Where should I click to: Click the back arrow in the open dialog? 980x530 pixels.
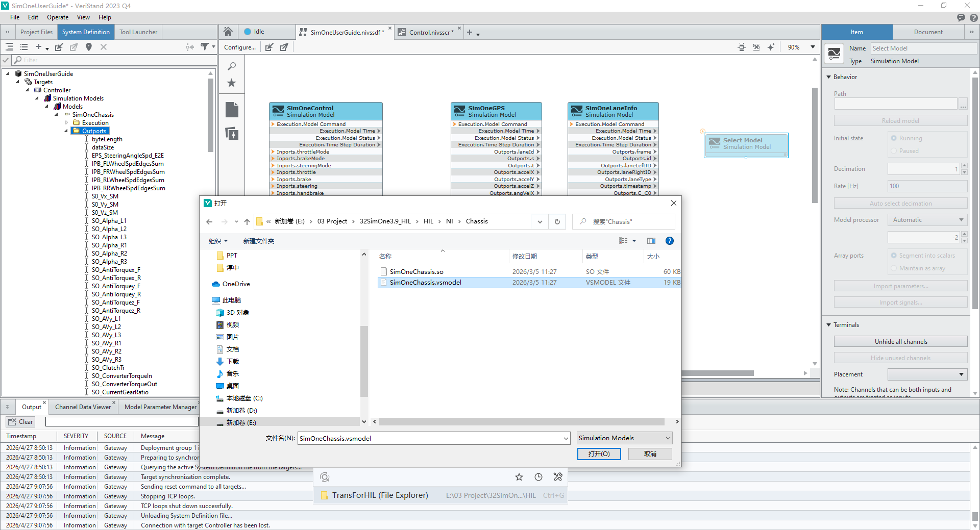[x=209, y=221]
